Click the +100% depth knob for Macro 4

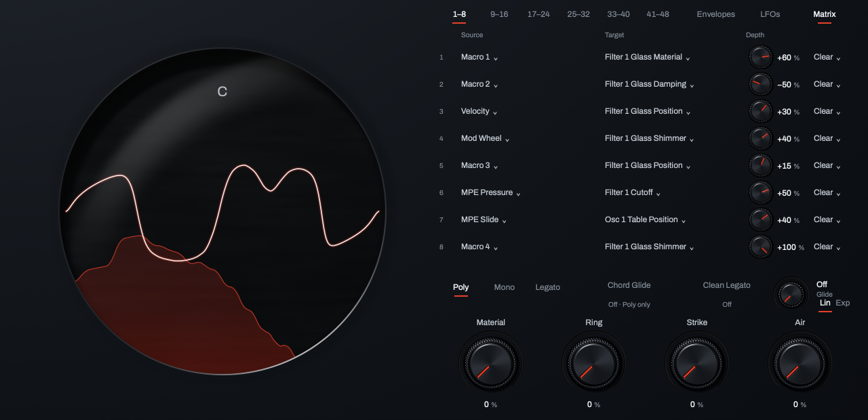[x=761, y=247]
